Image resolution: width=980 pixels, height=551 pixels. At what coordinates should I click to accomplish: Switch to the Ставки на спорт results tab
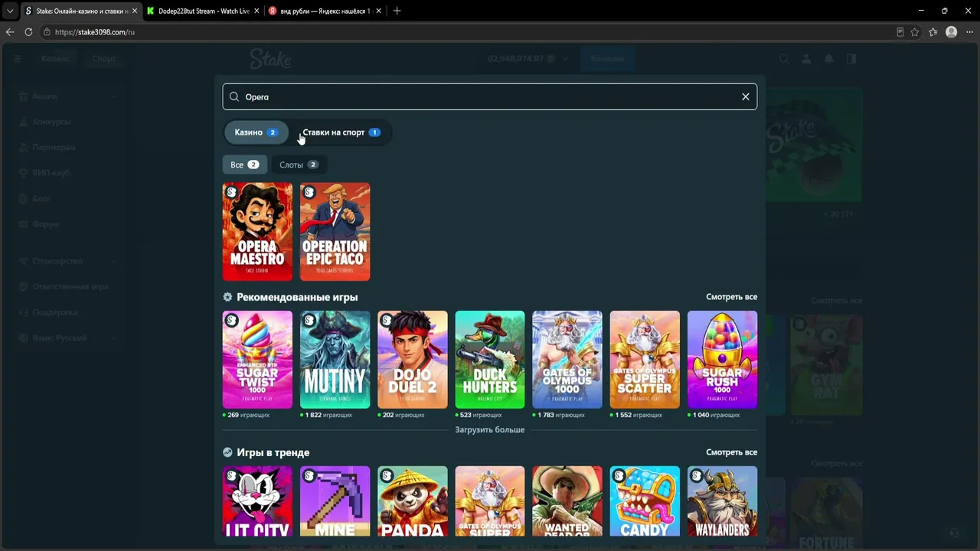tap(341, 132)
